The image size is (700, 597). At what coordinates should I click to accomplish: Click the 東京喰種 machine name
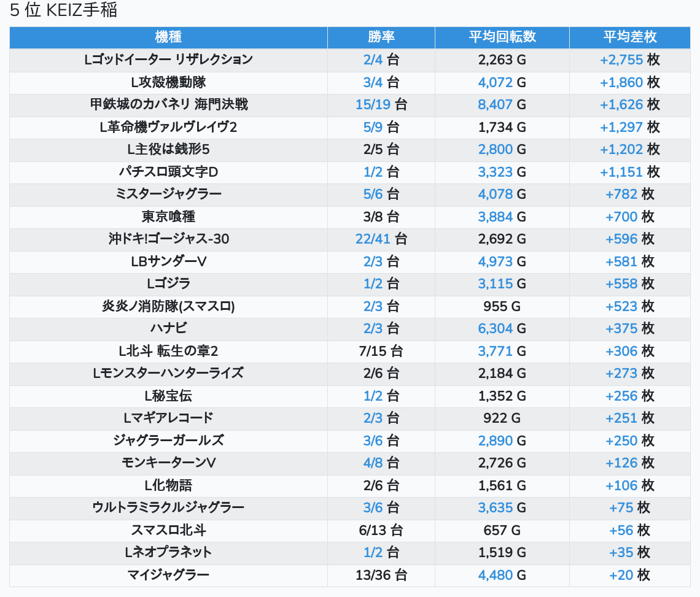(x=168, y=217)
